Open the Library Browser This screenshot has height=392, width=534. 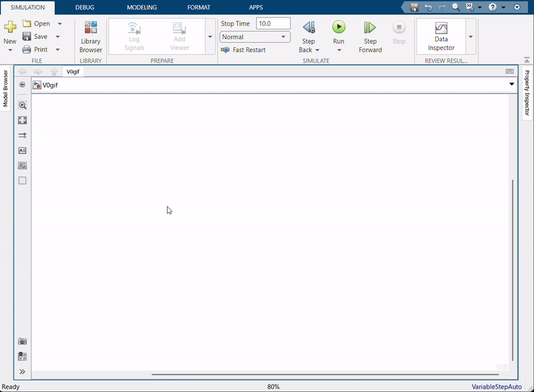(x=91, y=36)
